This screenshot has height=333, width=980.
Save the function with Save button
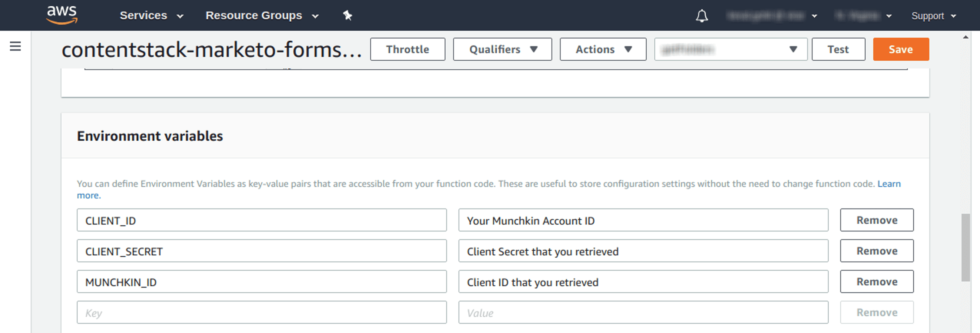click(x=900, y=49)
